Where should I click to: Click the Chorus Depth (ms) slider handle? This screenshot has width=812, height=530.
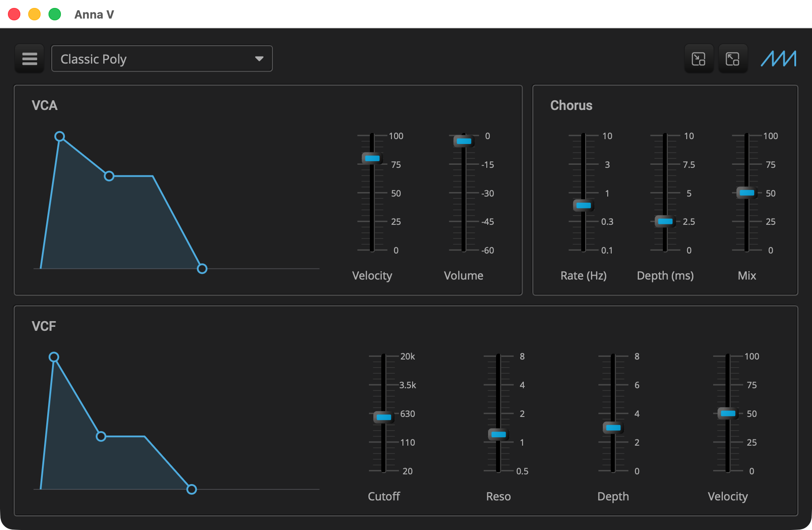[x=665, y=221]
